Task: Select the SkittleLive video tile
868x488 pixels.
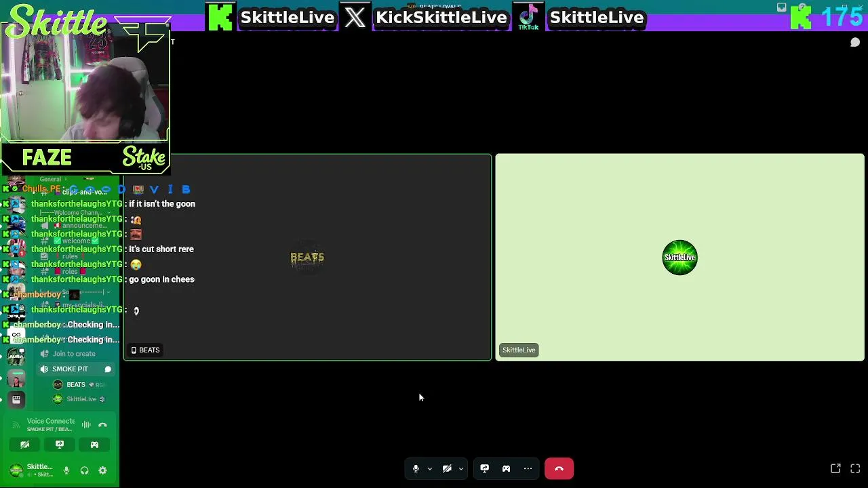Action: point(679,258)
